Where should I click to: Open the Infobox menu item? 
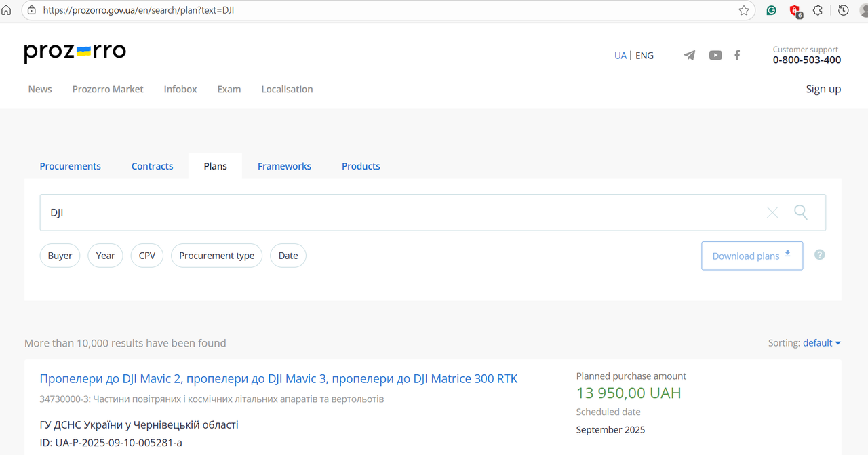(x=180, y=89)
